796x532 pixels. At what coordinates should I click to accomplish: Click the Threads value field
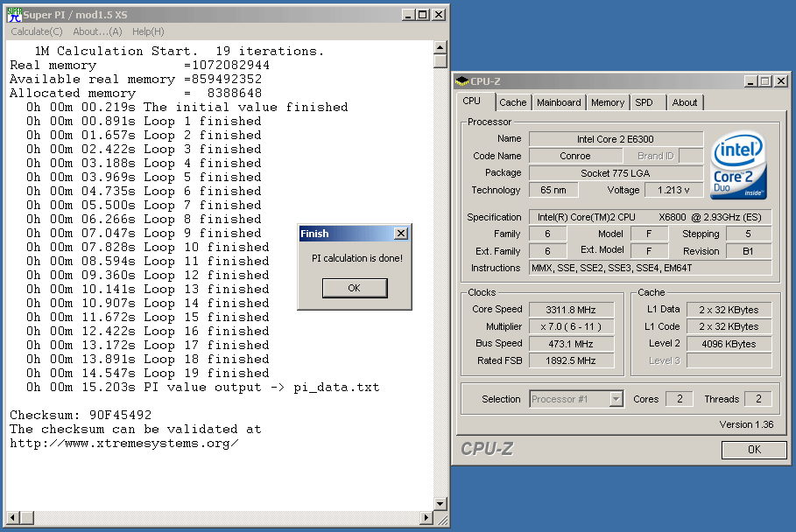758,399
